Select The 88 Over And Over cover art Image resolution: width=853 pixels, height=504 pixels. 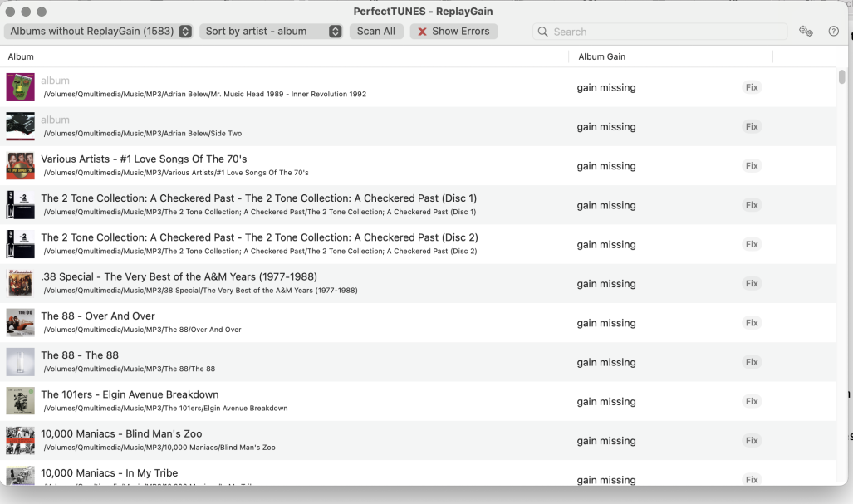[x=21, y=323]
